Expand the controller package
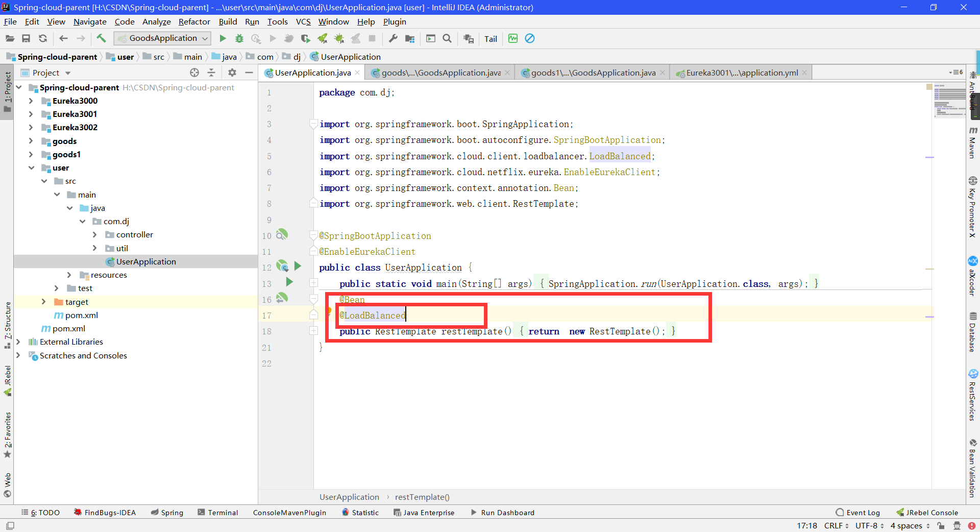The width and height of the screenshot is (980, 532). [x=94, y=234]
